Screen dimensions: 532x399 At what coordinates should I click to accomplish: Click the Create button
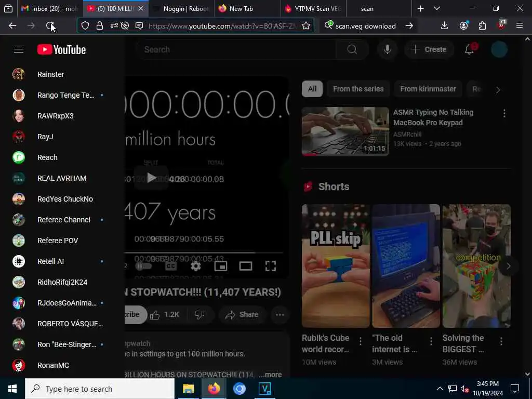429,49
